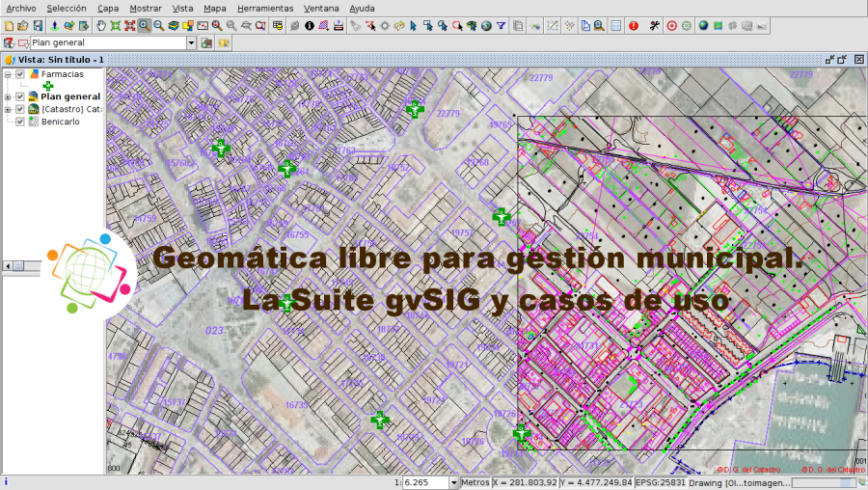Click the red exclamation alert icon
868x490 pixels.
(634, 26)
